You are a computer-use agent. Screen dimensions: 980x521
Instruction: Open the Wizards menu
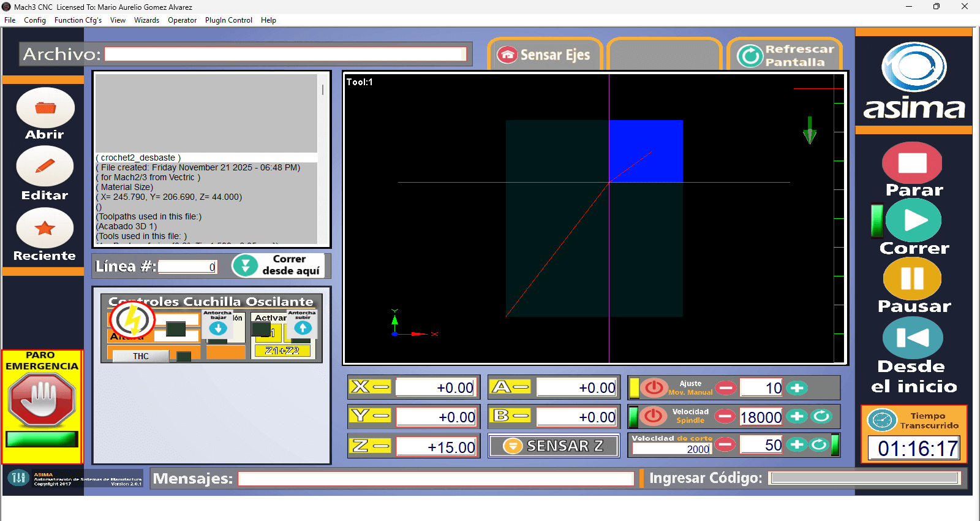(146, 20)
